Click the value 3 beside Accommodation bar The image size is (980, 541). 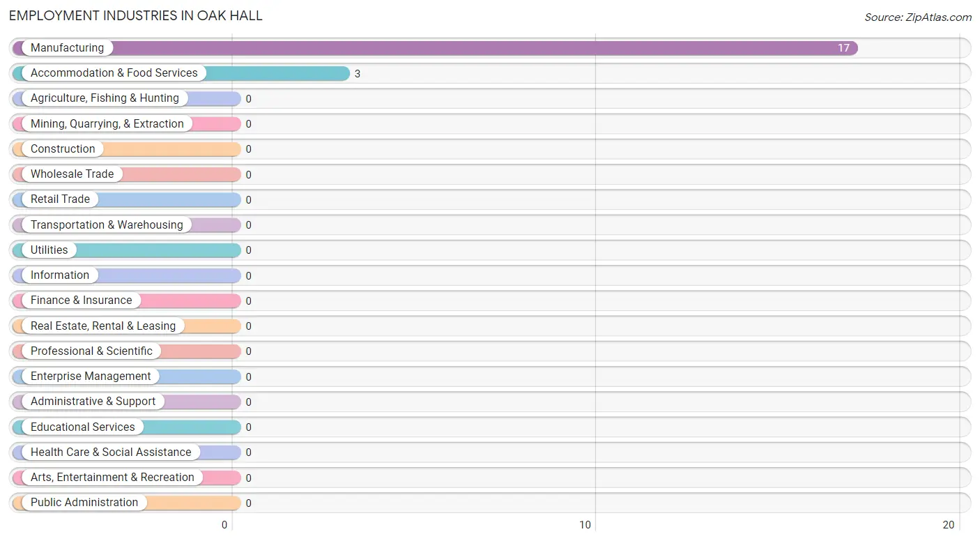(x=358, y=73)
